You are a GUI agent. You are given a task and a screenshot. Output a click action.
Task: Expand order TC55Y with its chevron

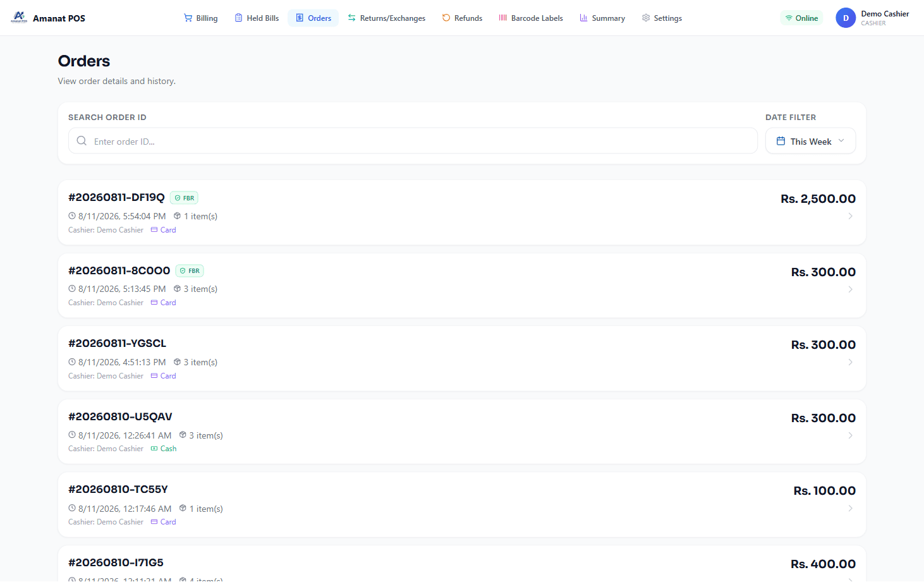(x=850, y=508)
